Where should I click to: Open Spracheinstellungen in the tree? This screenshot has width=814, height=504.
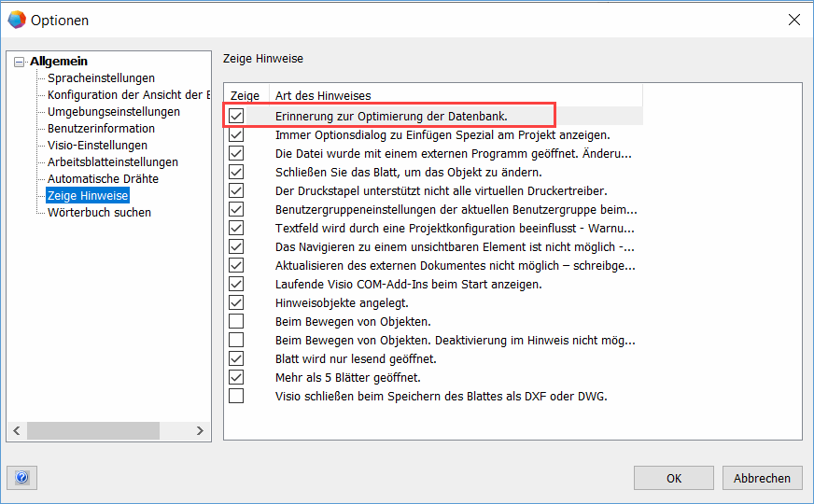101,78
